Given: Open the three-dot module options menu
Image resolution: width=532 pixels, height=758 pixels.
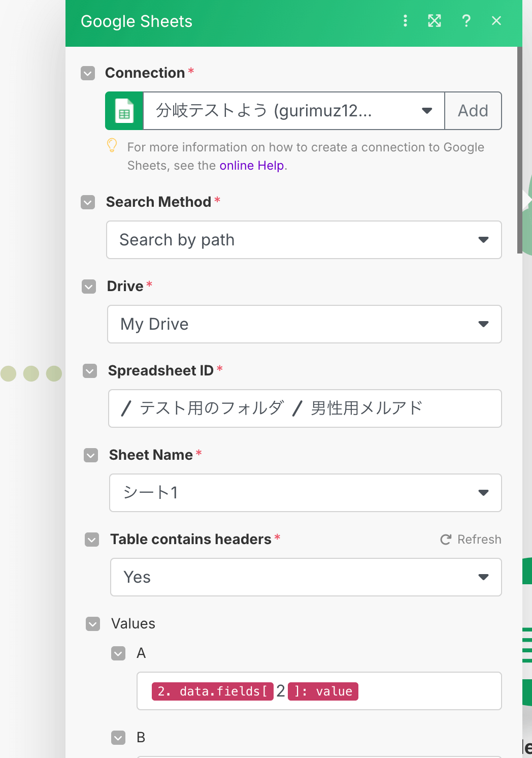Looking at the screenshot, I should point(405,21).
